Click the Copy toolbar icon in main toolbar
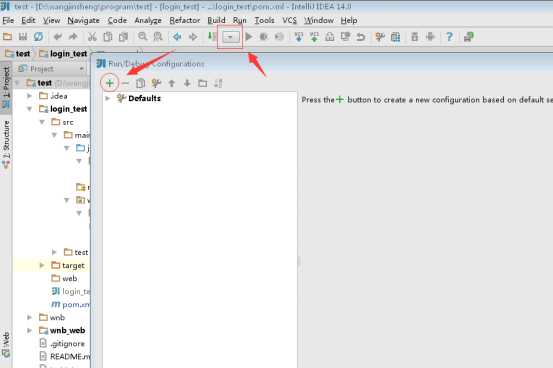This screenshot has width=553, height=368. [x=108, y=36]
